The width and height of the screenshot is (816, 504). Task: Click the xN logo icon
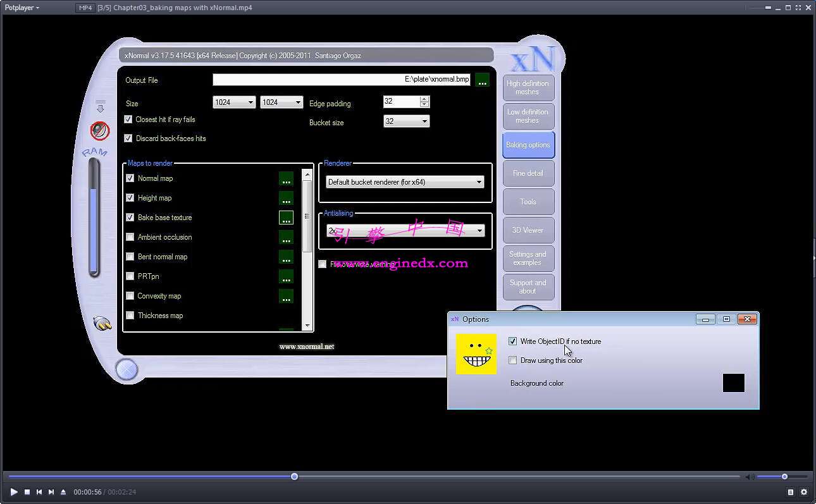(x=533, y=59)
